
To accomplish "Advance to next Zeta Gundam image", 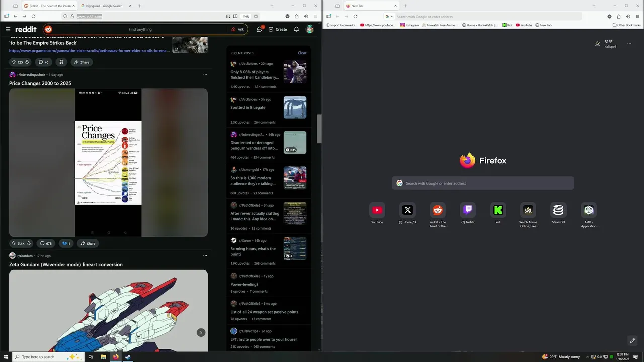I will [x=201, y=332].
